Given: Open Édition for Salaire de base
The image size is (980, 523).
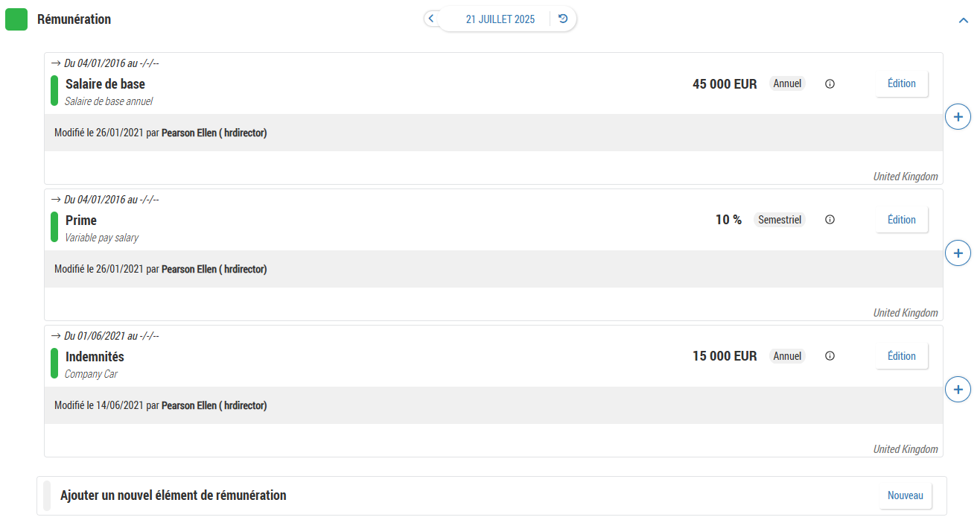Looking at the screenshot, I should (x=901, y=84).
